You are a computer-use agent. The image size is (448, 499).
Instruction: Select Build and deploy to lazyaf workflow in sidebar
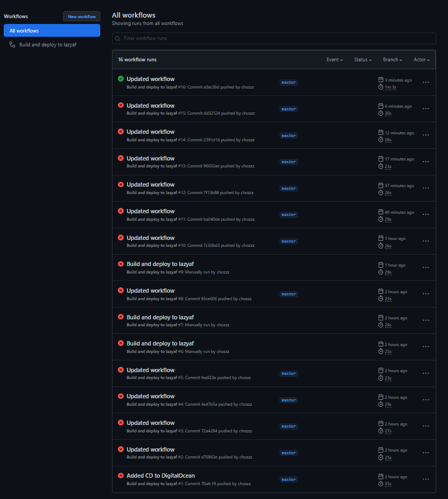tap(48, 45)
